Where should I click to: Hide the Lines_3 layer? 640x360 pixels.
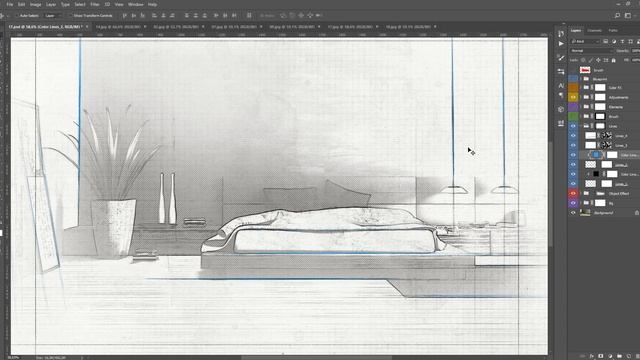[573, 145]
